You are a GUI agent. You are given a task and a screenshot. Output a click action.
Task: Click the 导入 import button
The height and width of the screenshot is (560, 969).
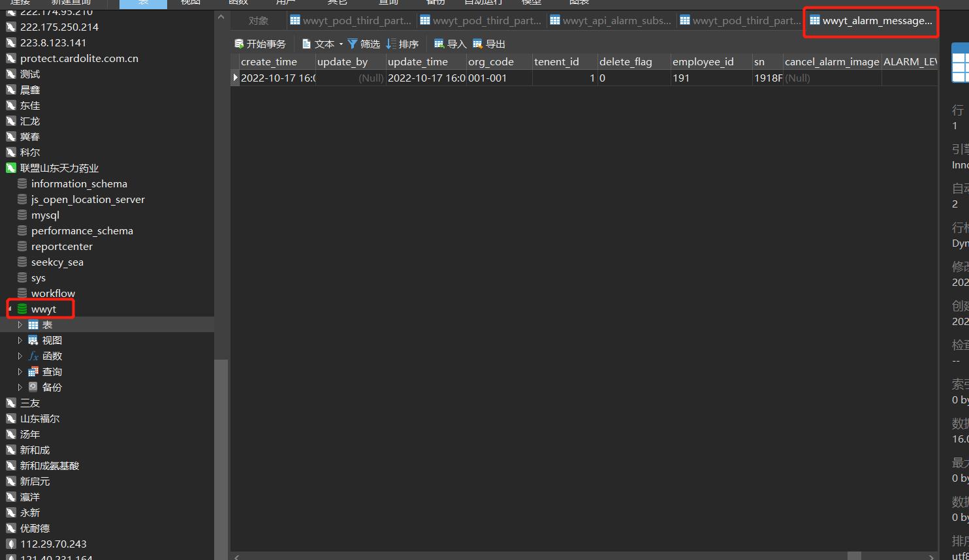[x=450, y=44]
